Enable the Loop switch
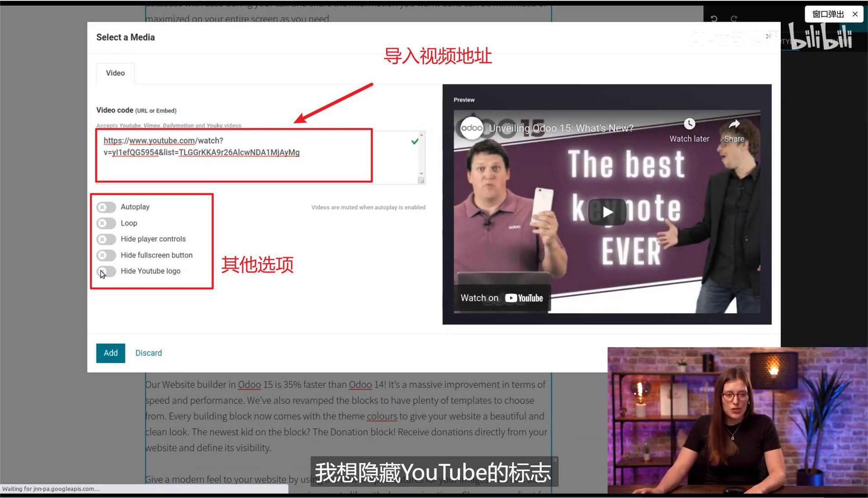 [x=106, y=223]
